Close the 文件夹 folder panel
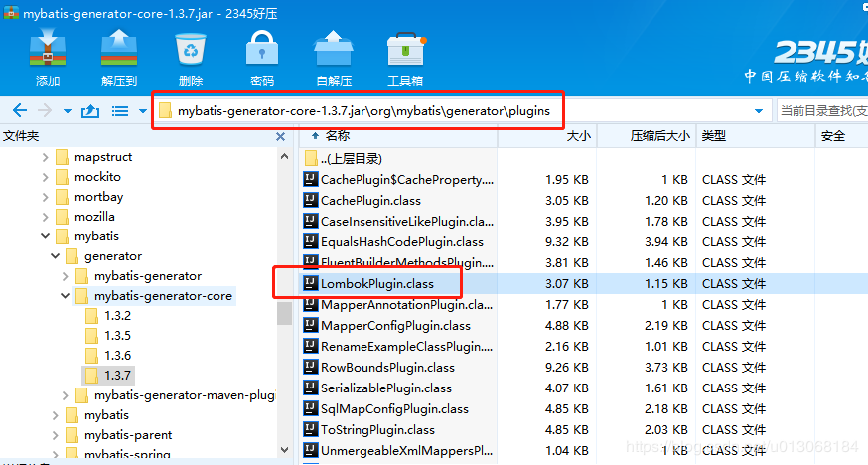868x465 pixels. 281,137
